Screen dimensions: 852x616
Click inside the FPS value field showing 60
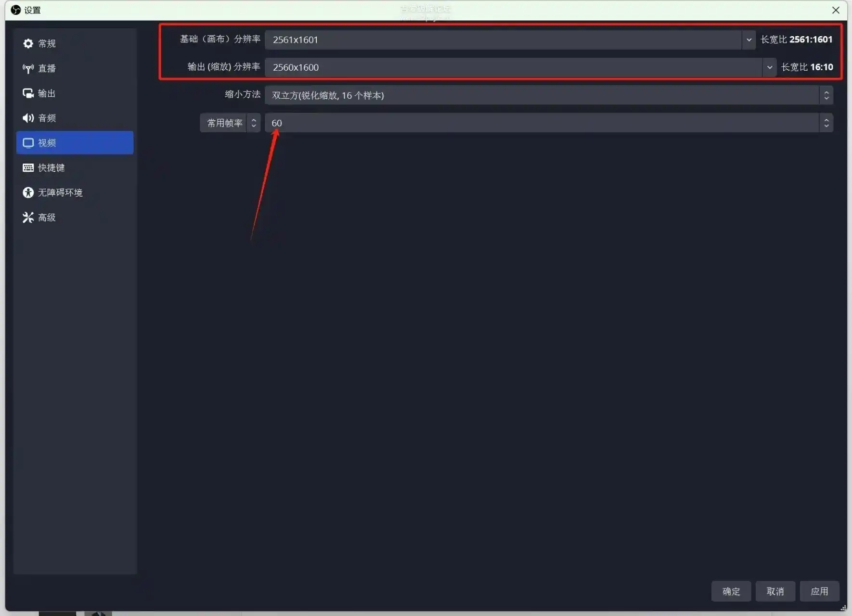tap(433, 123)
